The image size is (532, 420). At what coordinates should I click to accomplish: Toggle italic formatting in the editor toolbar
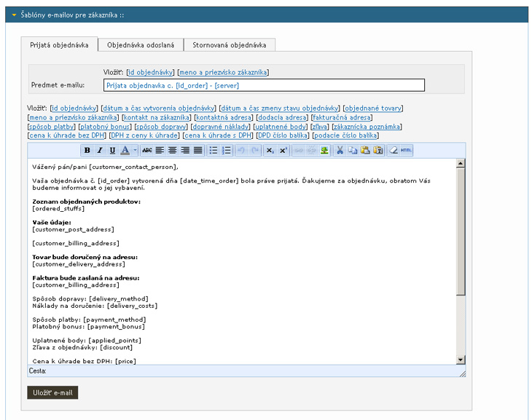click(x=100, y=151)
